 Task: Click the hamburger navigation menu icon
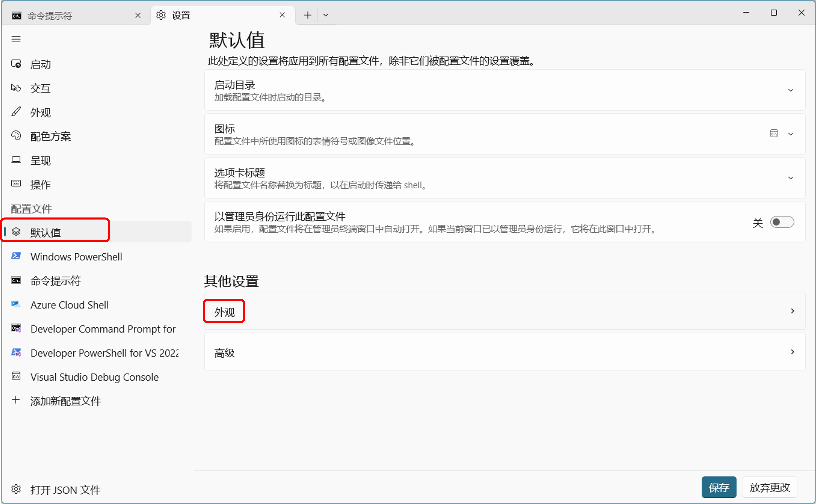[16, 39]
